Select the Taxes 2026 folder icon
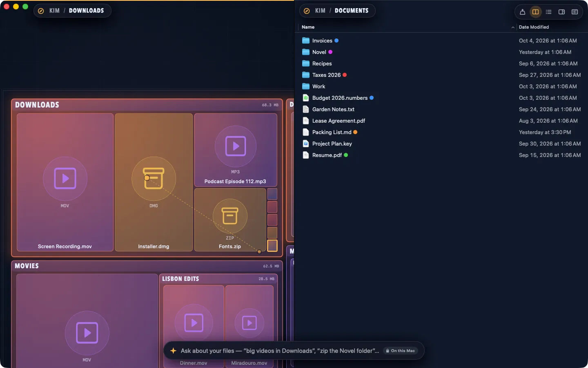 coord(305,75)
